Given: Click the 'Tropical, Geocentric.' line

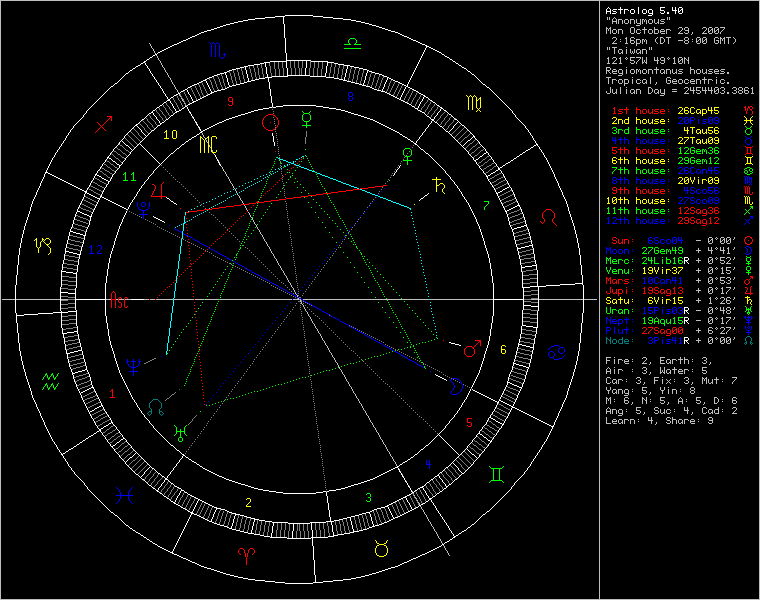Looking at the screenshot, I should click(668, 81).
